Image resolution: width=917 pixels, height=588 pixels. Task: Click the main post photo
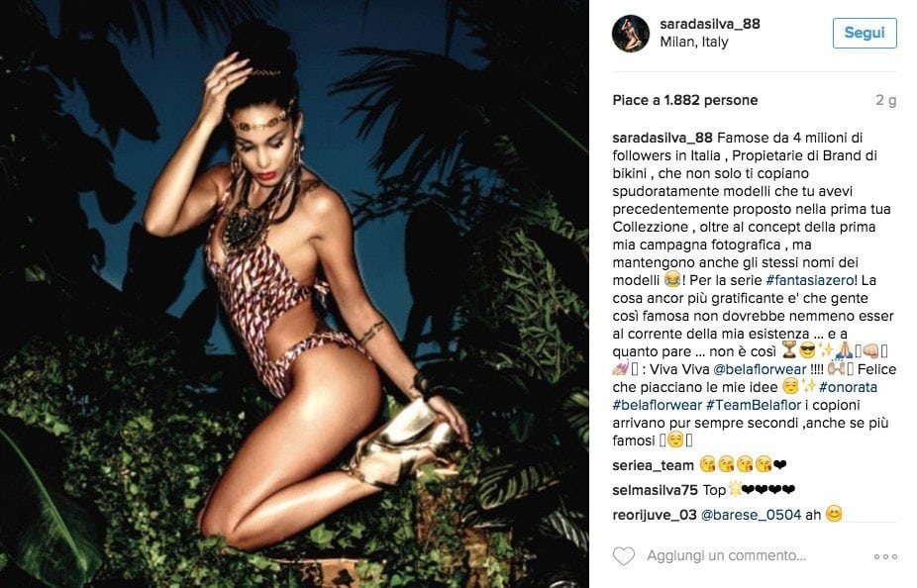(294, 294)
